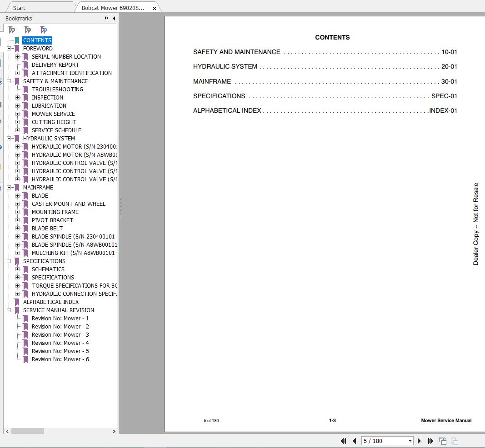The width and height of the screenshot is (485, 448).
Task: Open bookmark Revision No: Mower - 2
Action: click(x=60, y=327)
